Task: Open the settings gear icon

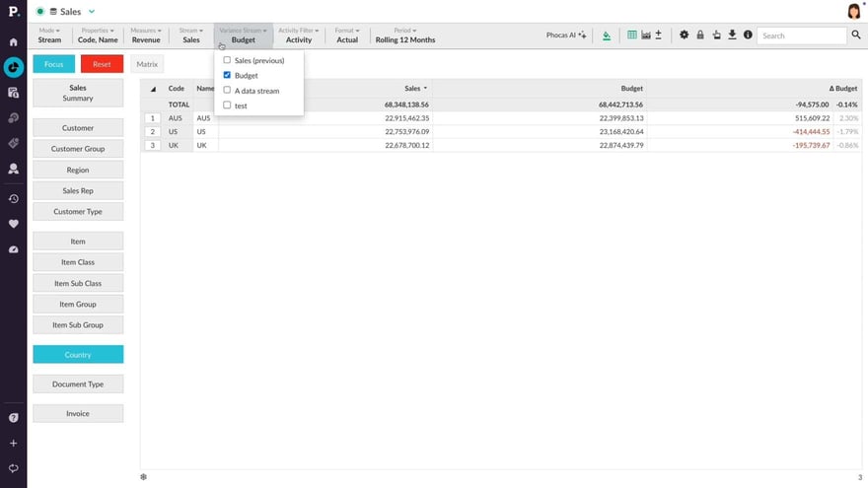Action: pyautogui.click(x=684, y=35)
